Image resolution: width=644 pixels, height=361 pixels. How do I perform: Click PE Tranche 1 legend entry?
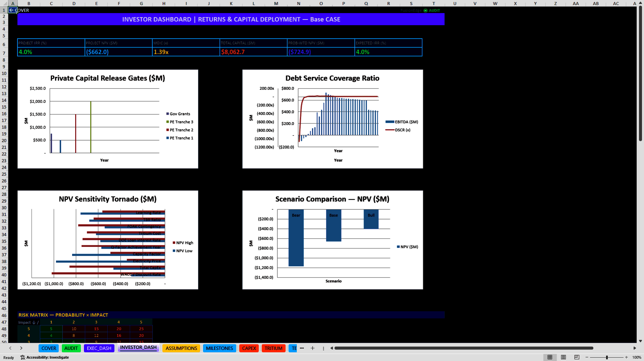click(180, 138)
